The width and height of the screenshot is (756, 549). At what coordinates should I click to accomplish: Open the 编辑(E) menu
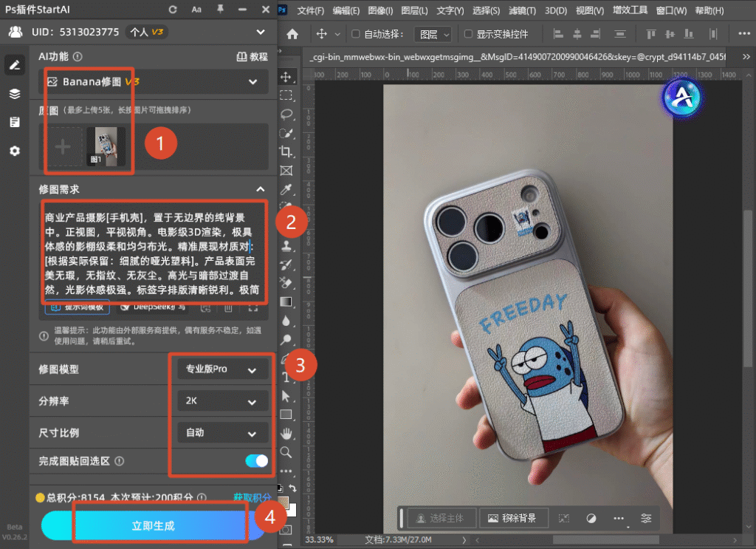(x=346, y=10)
